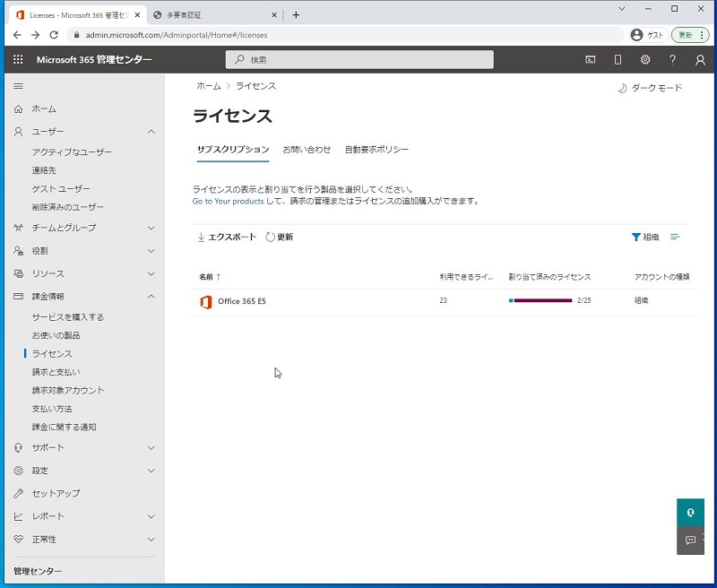Collapse the navigation menu hamburger icon
Image resolution: width=717 pixels, height=588 pixels.
18,86
